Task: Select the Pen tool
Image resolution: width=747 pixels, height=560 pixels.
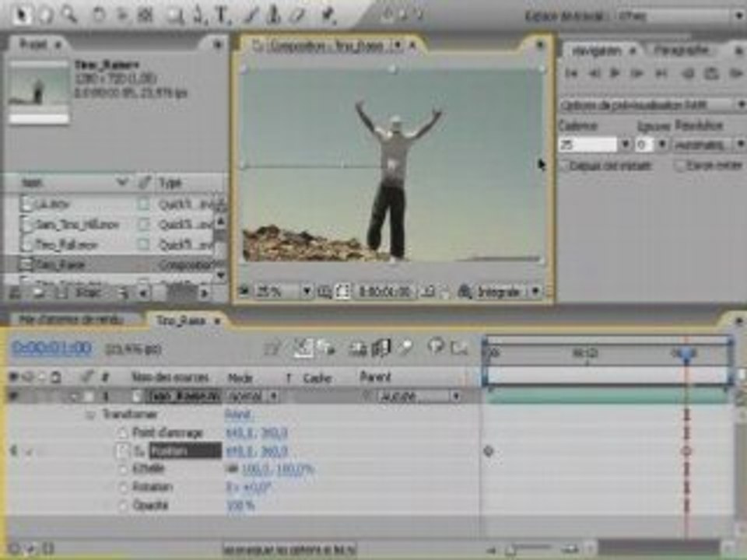Action: pos(198,16)
